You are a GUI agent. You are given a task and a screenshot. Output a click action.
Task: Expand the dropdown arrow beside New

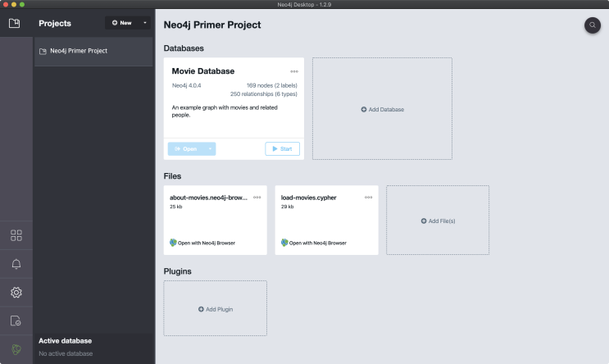(x=145, y=23)
